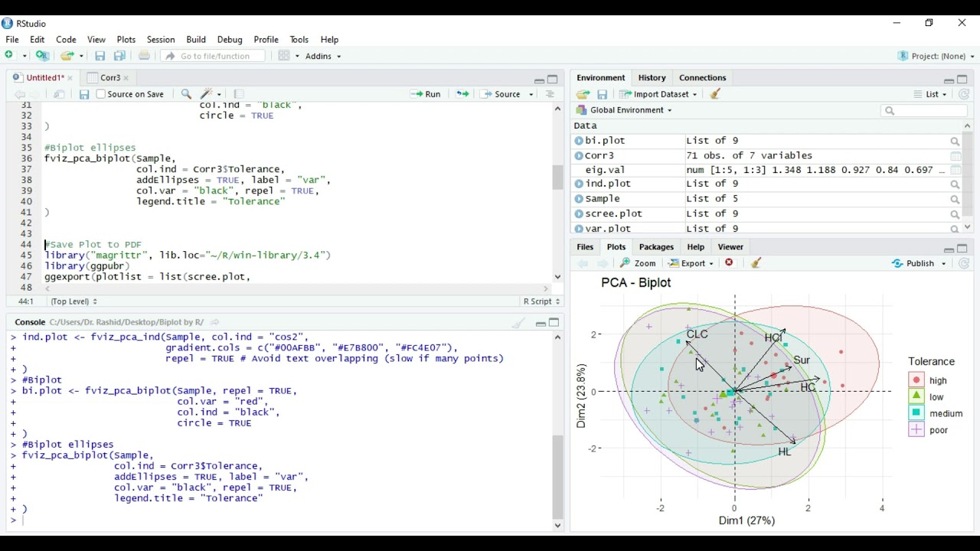
Task: Open Find/Replace with the magnifier icon
Action: pos(186,94)
